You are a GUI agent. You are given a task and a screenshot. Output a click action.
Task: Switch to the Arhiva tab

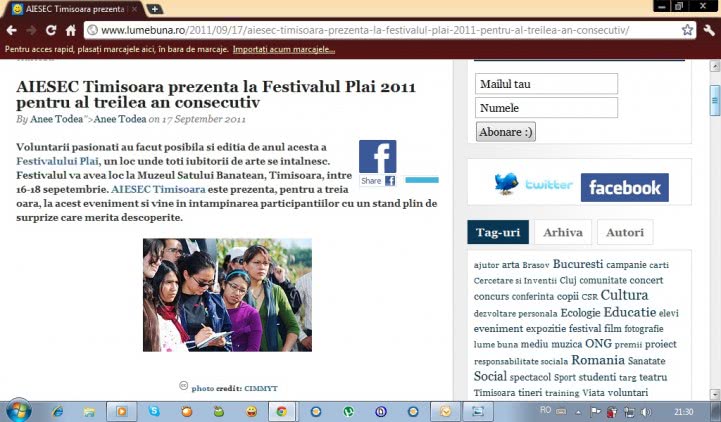pyautogui.click(x=563, y=232)
